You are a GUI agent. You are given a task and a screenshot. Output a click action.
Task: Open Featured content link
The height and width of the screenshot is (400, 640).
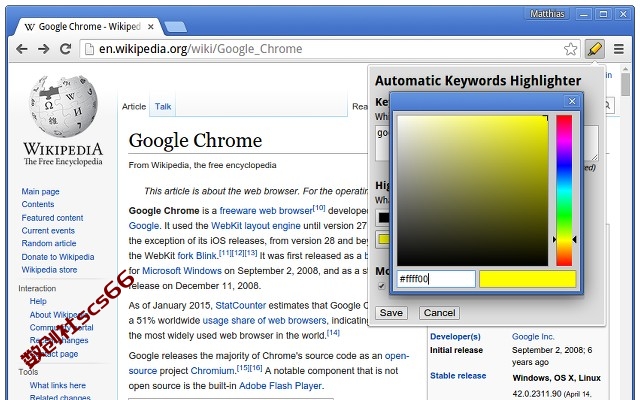(x=52, y=218)
